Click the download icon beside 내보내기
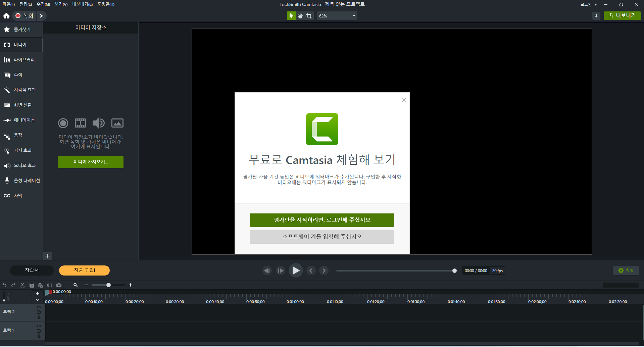This screenshot has height=347, width=644. coord(596,16)
